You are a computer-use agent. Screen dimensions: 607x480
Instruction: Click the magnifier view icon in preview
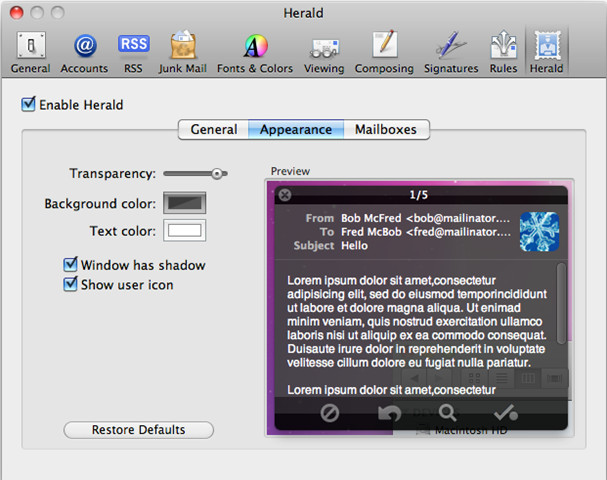(x=448, y=413)
